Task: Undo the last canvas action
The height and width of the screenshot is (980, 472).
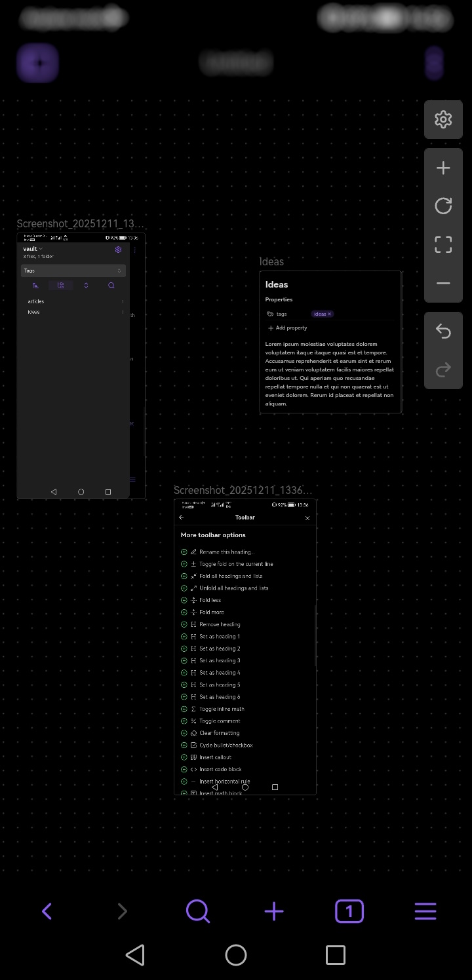Action: [443, 331]
